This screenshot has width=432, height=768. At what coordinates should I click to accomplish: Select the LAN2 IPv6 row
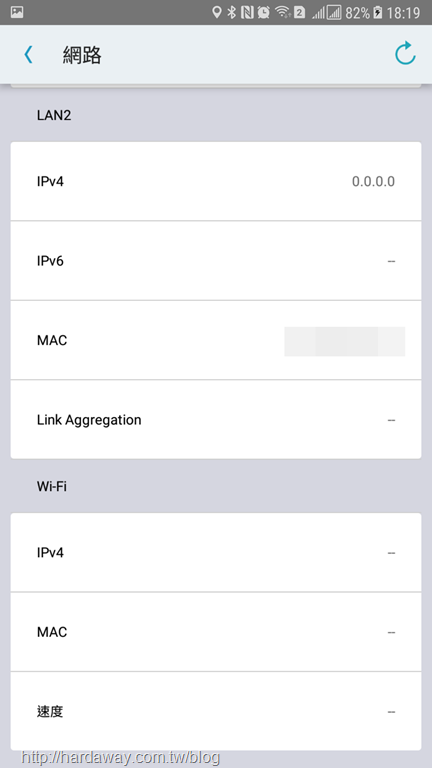216,261
